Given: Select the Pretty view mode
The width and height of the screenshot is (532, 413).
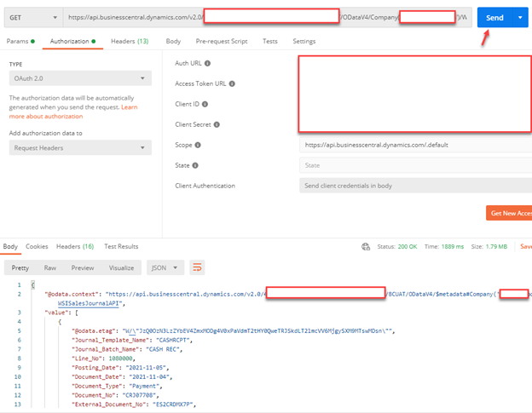Looking at the screenshot, I should point(20,267).
